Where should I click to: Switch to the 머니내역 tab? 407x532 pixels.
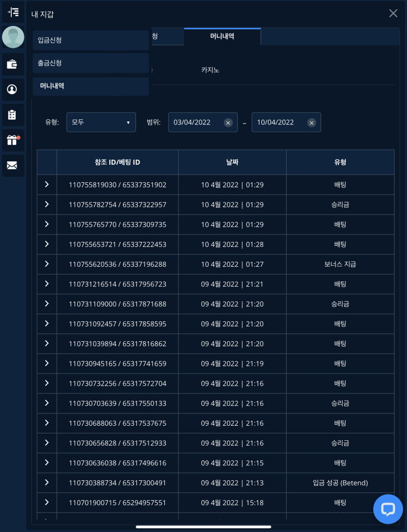[222, 36]
